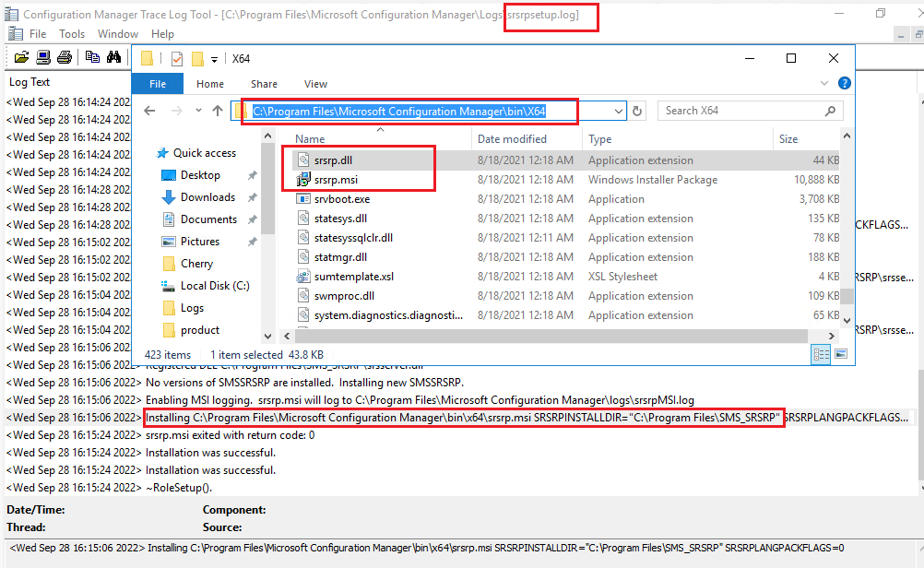Click the srsrp.msi installer file icon
The height and width of the screenshot is (568, 924).
pos(302,179)
